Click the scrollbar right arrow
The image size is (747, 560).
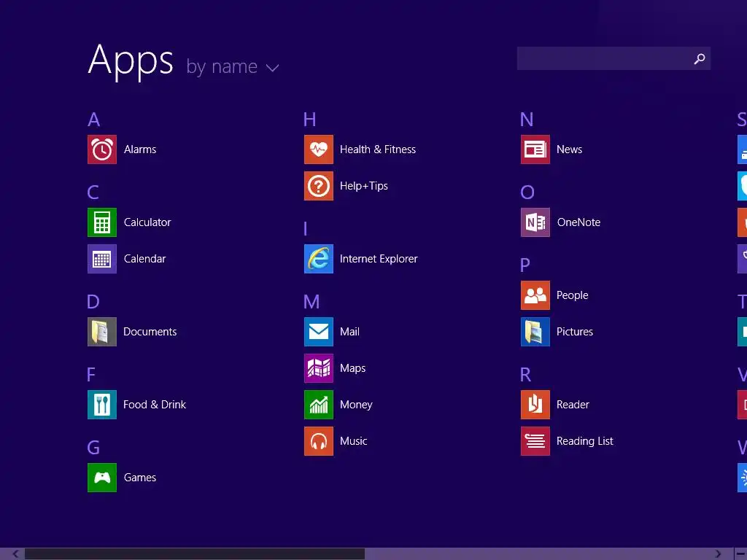(x=718, y=554)
